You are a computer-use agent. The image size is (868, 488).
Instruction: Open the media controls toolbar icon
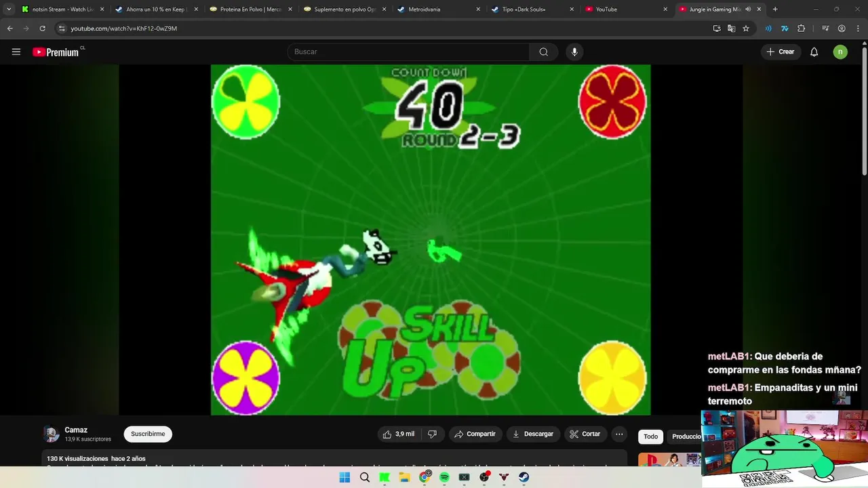click(825, 28)
